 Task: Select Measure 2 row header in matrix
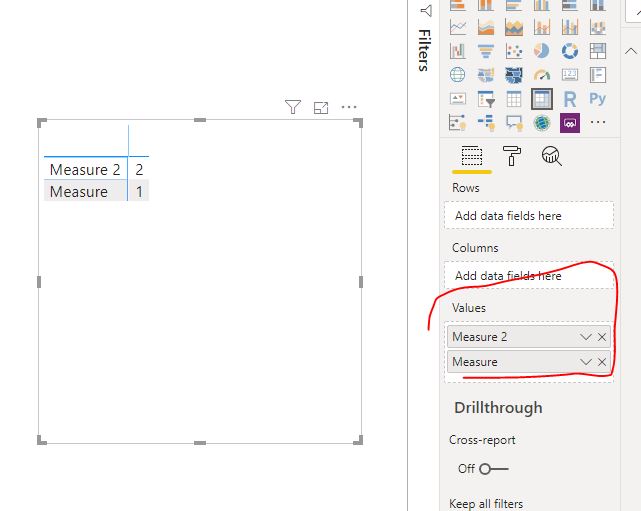pyautogui.click(x=85, y=169)
